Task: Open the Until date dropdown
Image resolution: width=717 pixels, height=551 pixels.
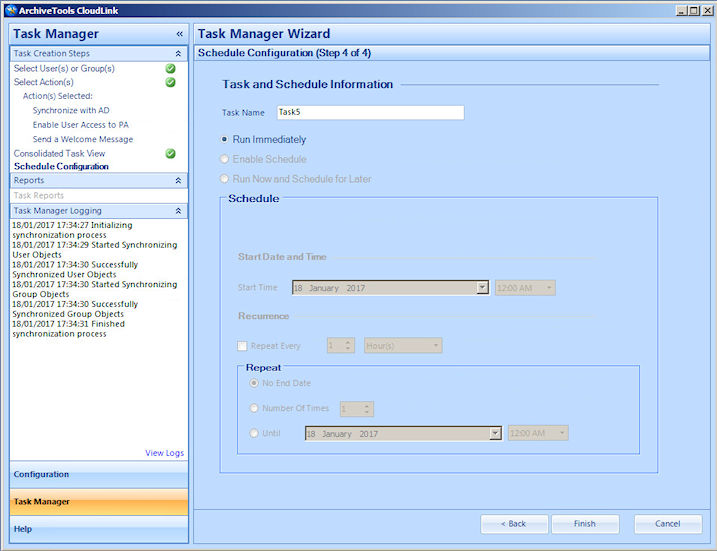Action: pyautogui.click(x=495, y=433)
